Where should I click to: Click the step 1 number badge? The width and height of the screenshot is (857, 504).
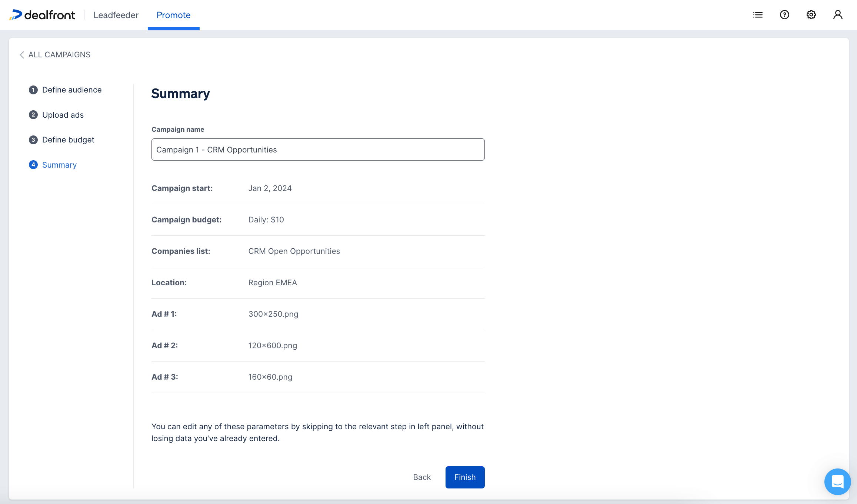pyautogui.click(x=33, y=90)
